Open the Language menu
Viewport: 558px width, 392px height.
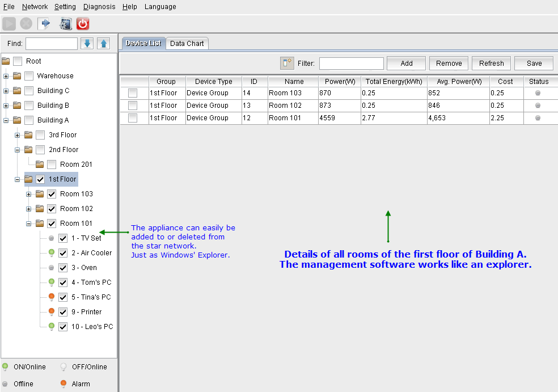(x=160, y=7)
